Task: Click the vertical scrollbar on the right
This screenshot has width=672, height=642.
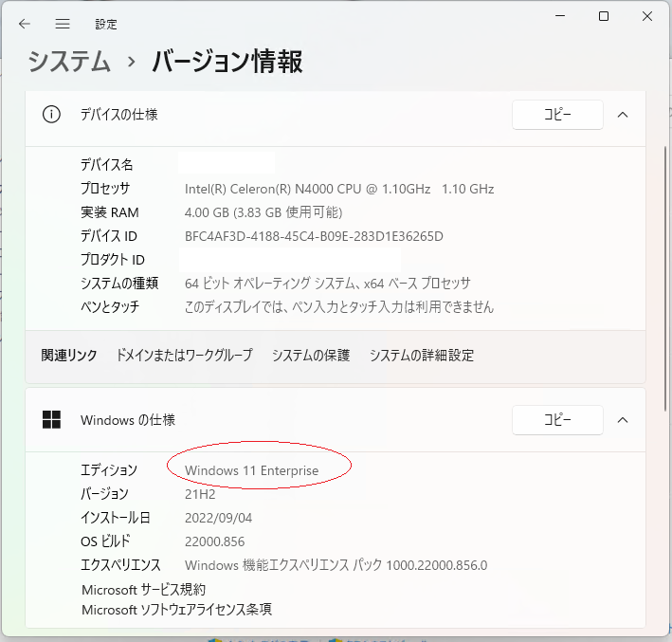Action: coord(665,279)
